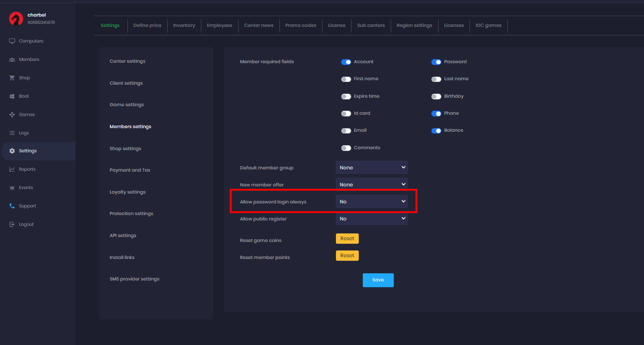Viewport: 644px width, 345px height.
Task: Turn on the Email required toggle
Action: 346,131
